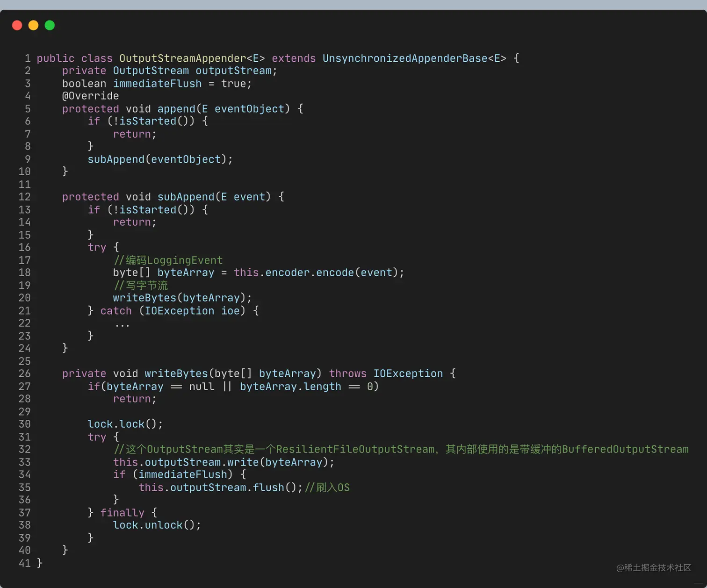Click line number 25
The image size is (707, 588).
[25, 361]
